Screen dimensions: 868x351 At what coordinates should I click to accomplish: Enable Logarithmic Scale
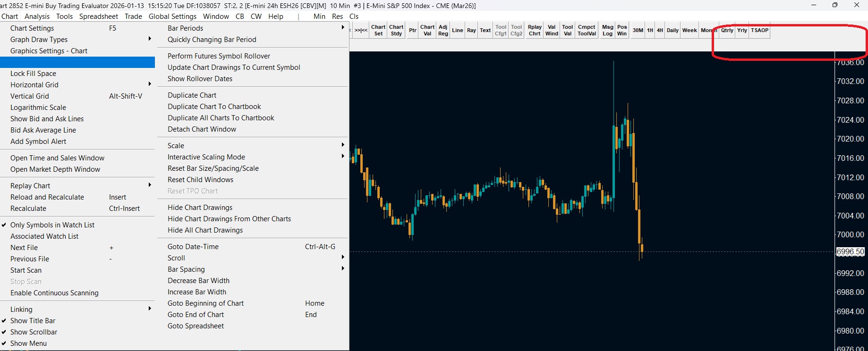[x=77, y=108]
